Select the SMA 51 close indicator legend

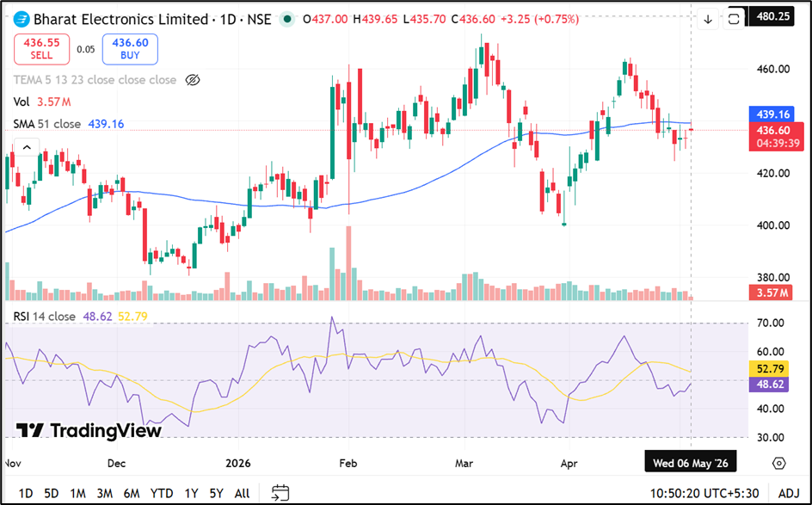click(x=47, y=124)
